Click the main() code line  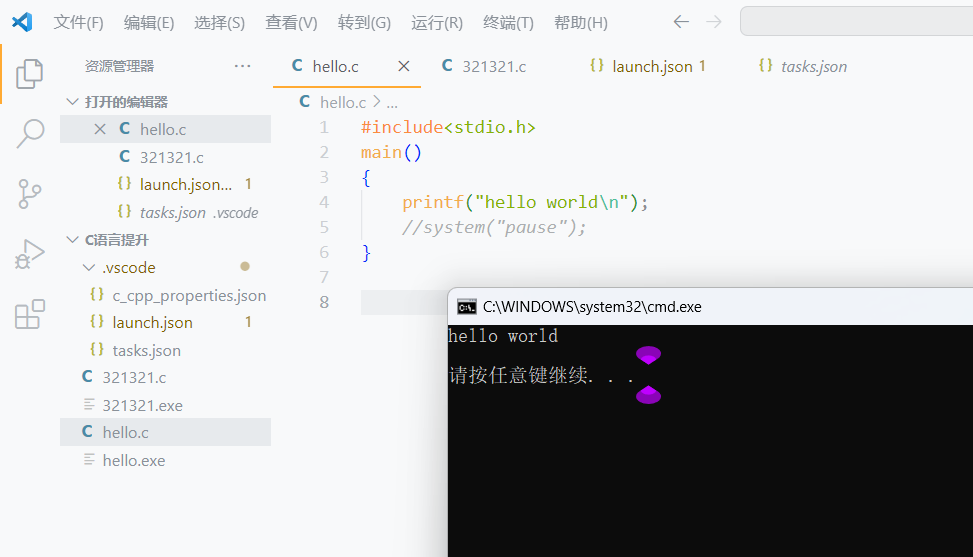pos(392,153)
